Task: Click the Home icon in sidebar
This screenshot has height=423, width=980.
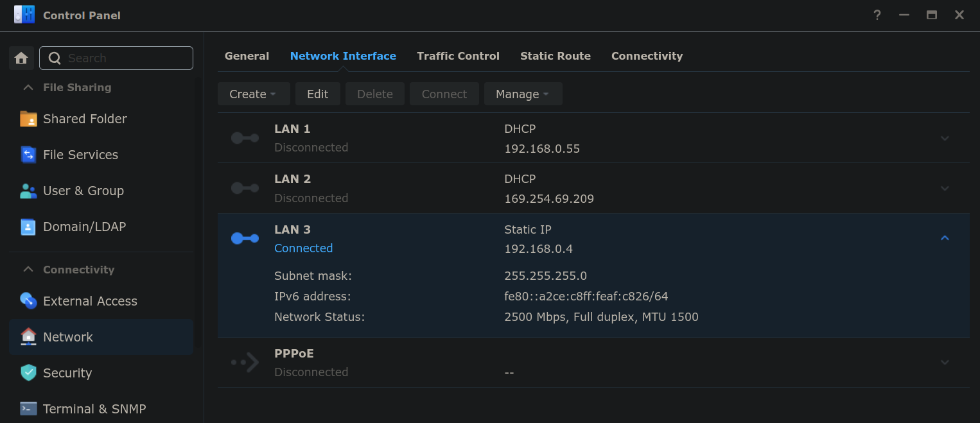Action: (21, 58)
